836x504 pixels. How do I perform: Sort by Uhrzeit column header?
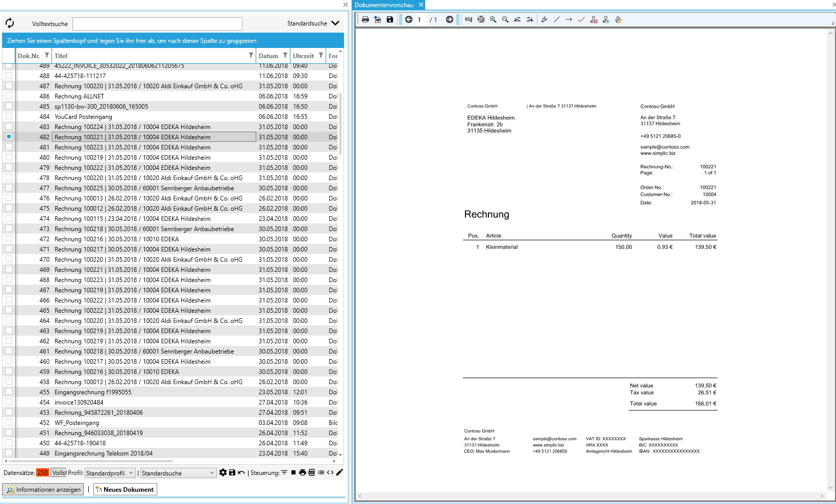pos(303,56)
